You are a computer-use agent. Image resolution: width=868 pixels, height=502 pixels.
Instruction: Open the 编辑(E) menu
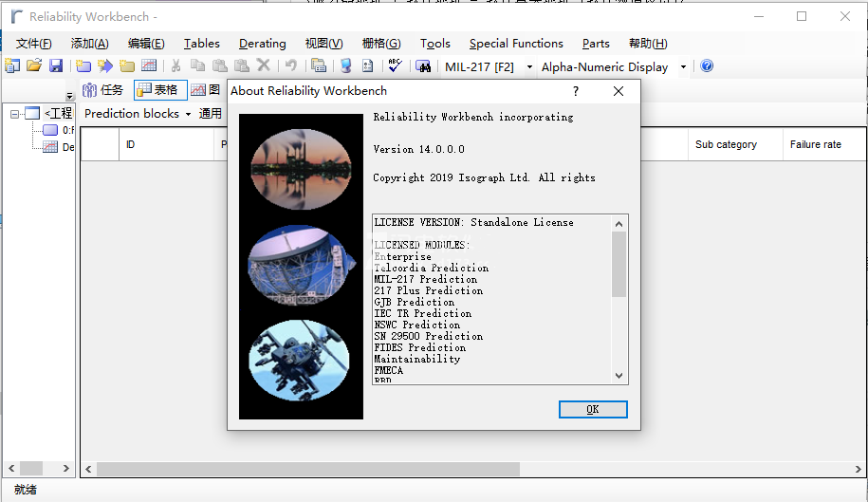pos(146,44)
